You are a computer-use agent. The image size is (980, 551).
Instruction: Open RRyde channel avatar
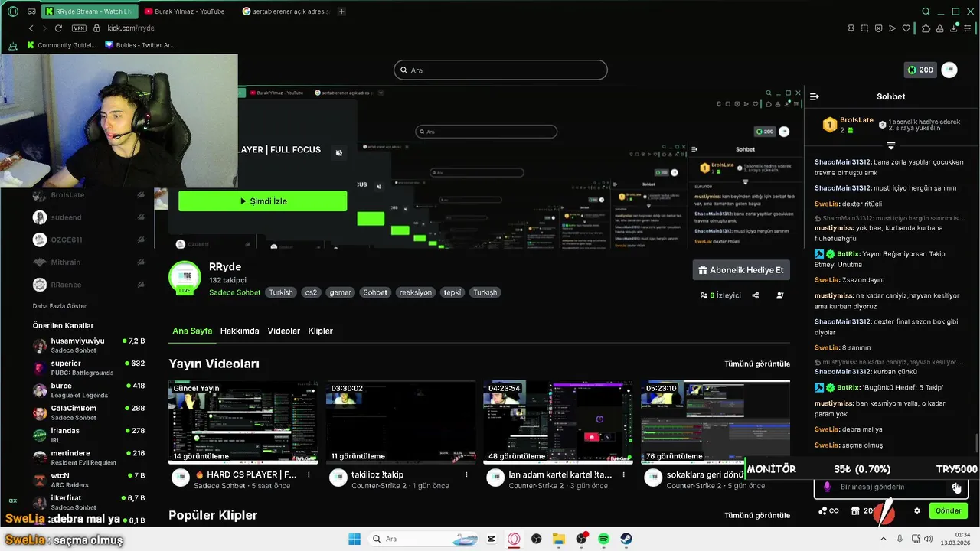tap(185, 277)
